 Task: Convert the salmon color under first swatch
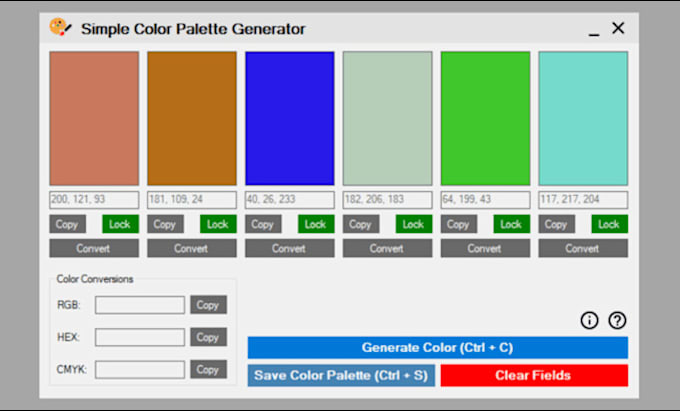coord(94,248)
